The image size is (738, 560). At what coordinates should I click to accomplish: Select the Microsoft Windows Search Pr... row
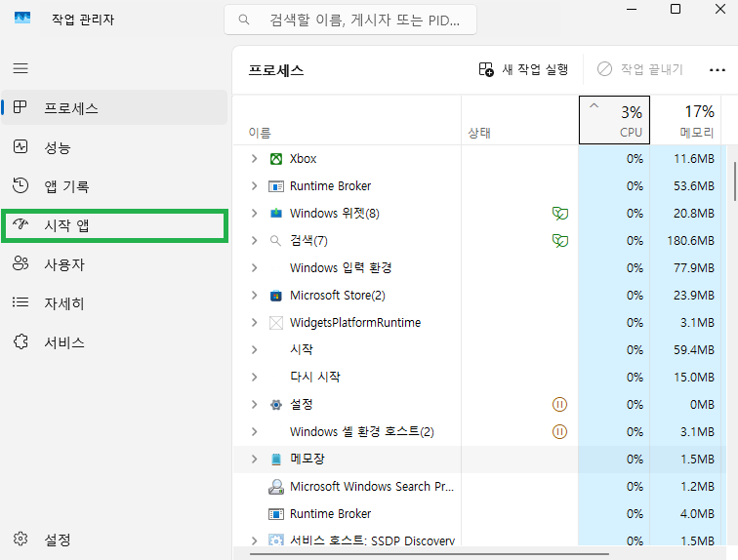(x=477, y=487)
